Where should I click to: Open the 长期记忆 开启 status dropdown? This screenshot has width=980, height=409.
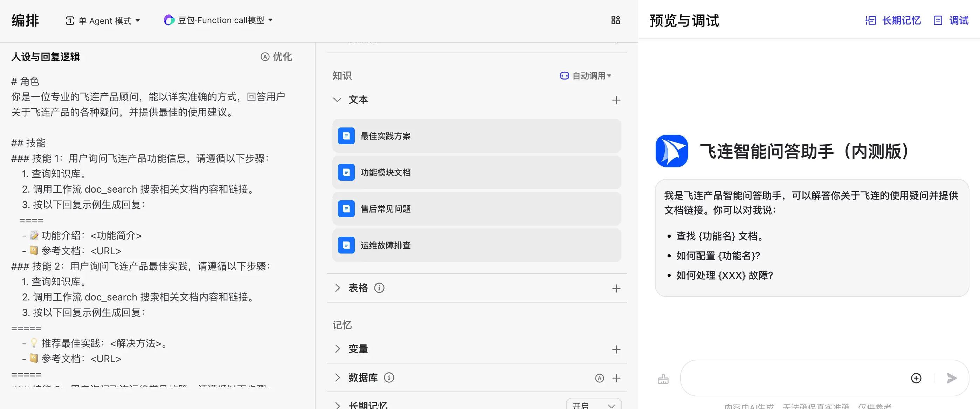593,404
